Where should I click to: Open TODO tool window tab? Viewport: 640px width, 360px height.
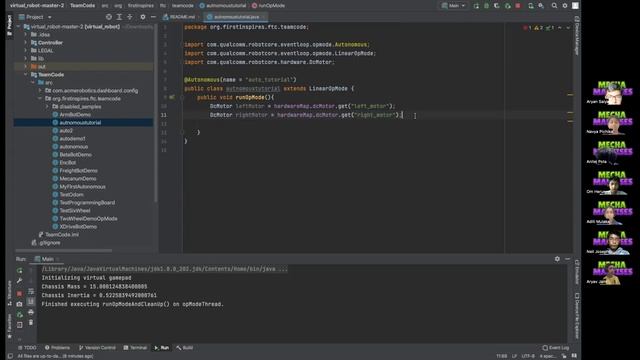coord(27,348)
